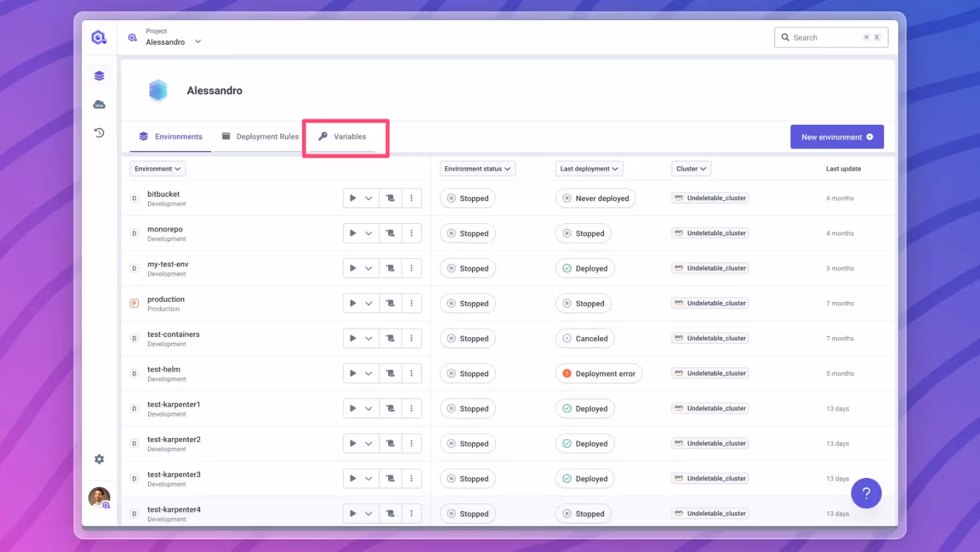Expand deploy actions chevron for test-helm
This screenshot has height=552, width=980.
point(369,374)
